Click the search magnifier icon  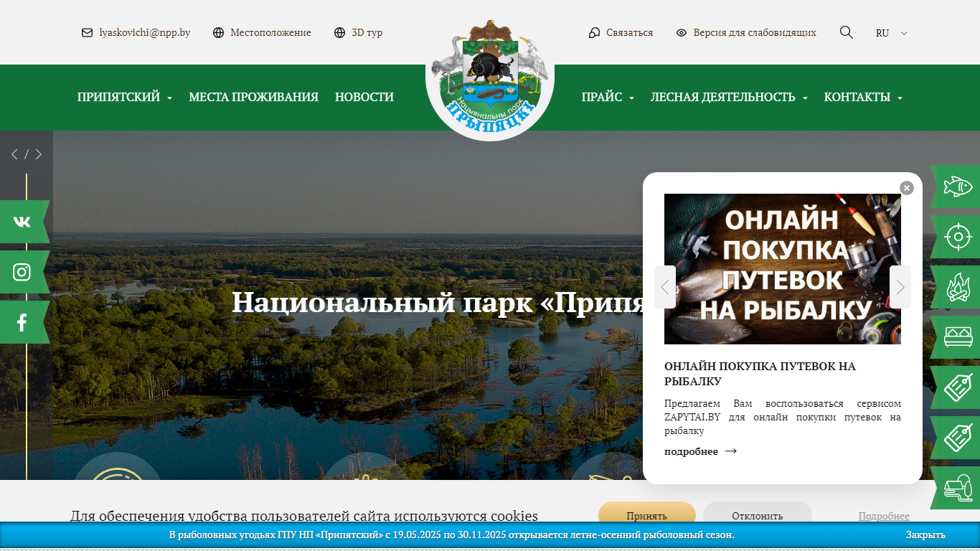pyautogui.click(x=847, y=32)
